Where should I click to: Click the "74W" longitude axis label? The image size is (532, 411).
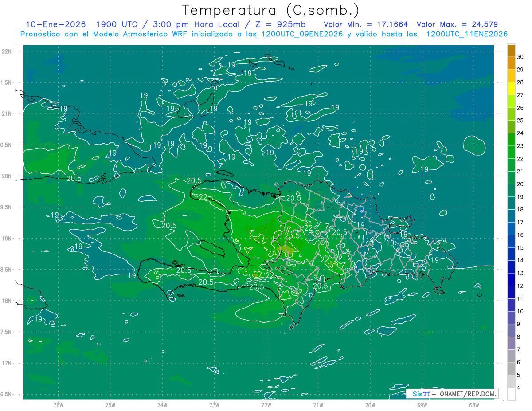(162, 405)
